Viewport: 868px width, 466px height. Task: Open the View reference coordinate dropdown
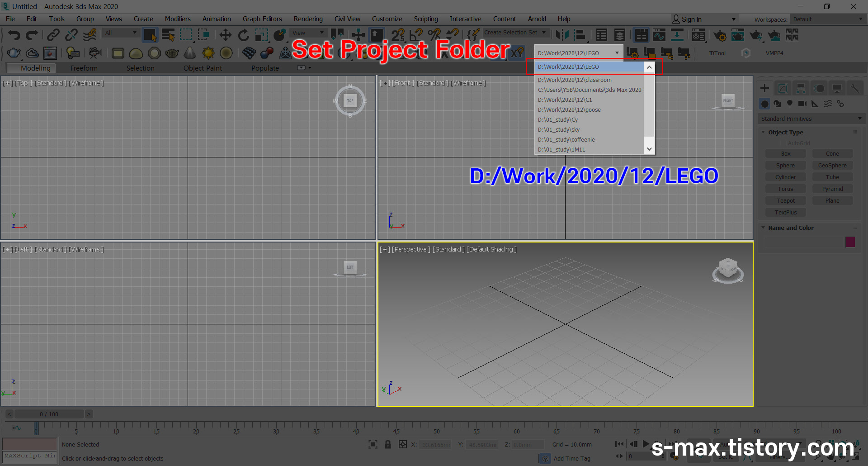308,33
